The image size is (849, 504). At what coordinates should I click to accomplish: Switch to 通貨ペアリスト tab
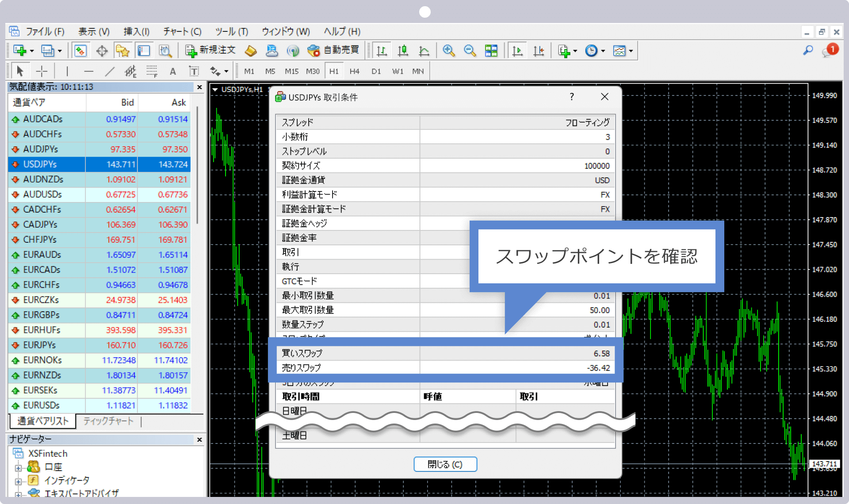[43, 421]
